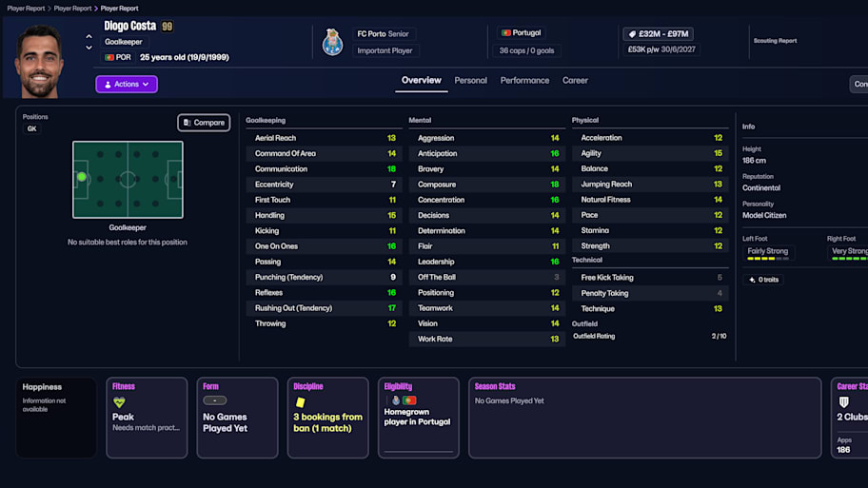Switch to the Overview tab
The image size is (868, 488).
pos(422,81)
